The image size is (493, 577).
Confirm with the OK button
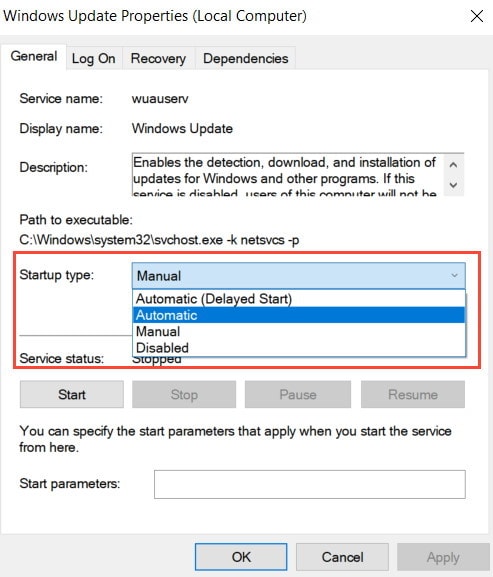(x=241, y=557)
